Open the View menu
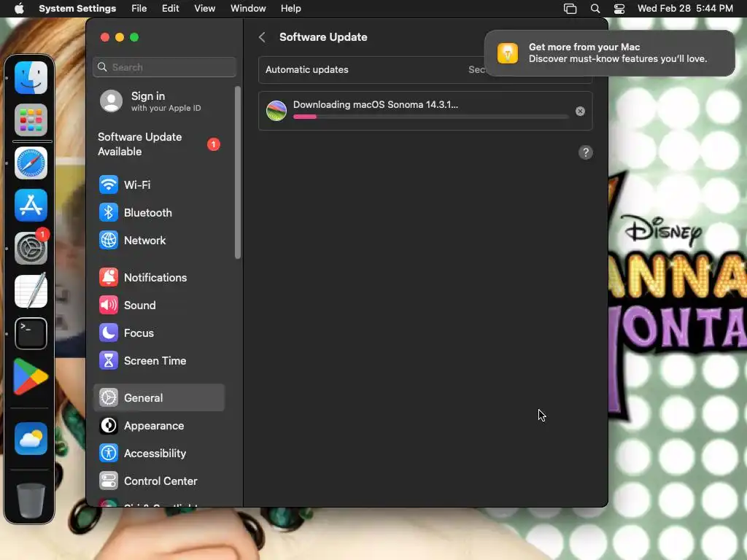The width and height of the screenshot is (747, 560). tap(205, 9)
